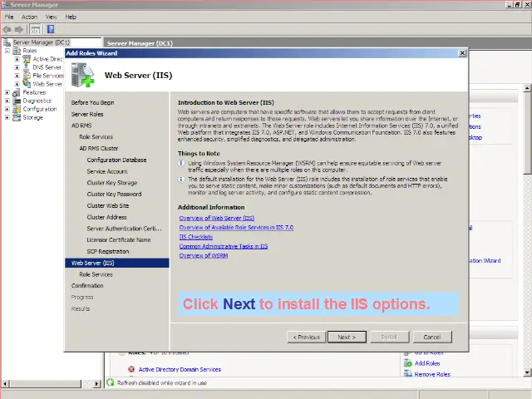Select the Cluster Web Site wizard step
This screenshot has height=399, width=532.
[x=108, y=205]
